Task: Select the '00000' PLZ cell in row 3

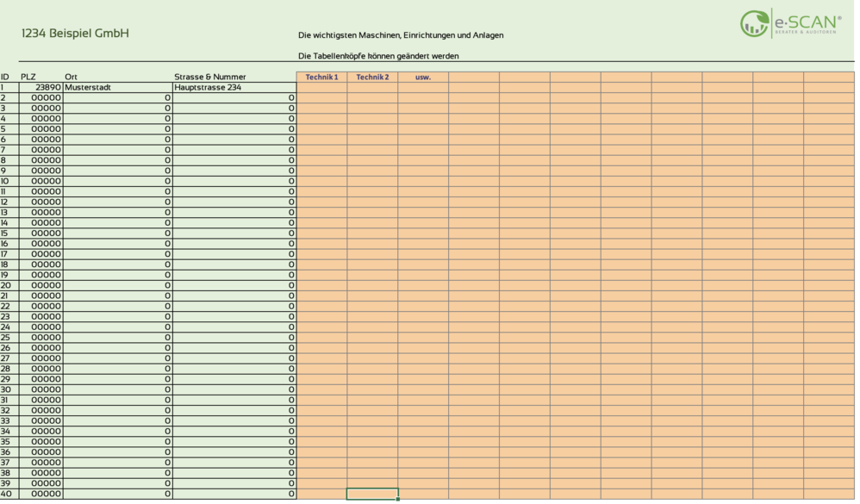Action: 41,108
